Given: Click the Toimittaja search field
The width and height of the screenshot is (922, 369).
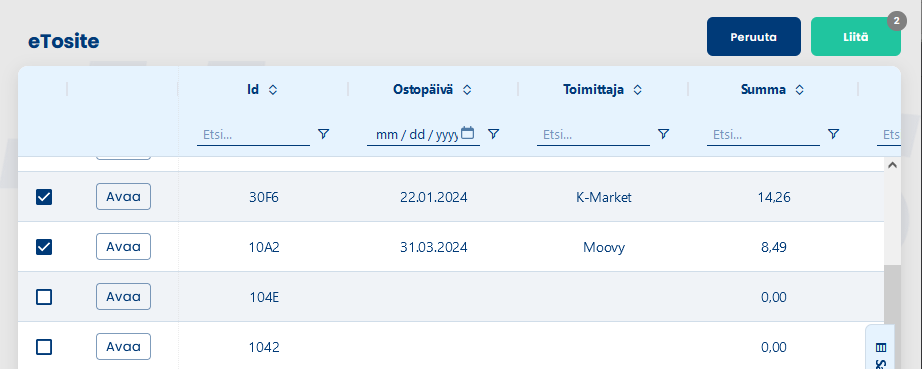Looking at the screenshot, I should pyautogui.click(x=593, y=135).
